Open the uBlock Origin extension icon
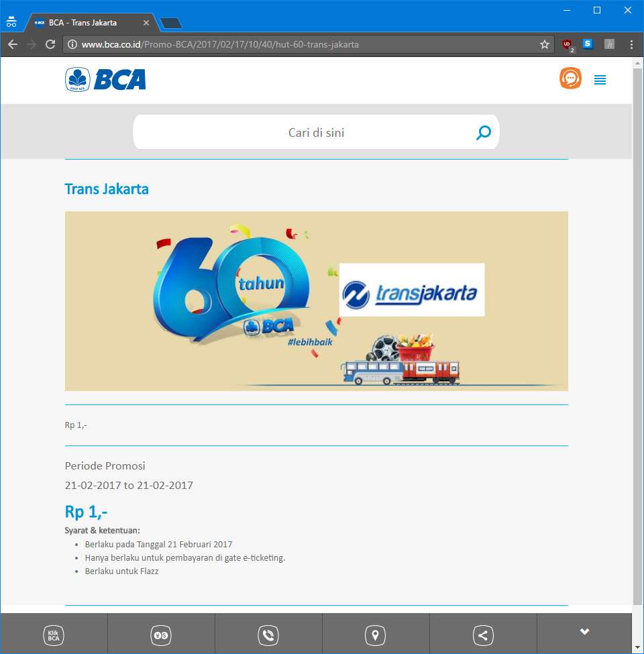The width and height of the screenshot is (644, 654). tap(567, 44)
